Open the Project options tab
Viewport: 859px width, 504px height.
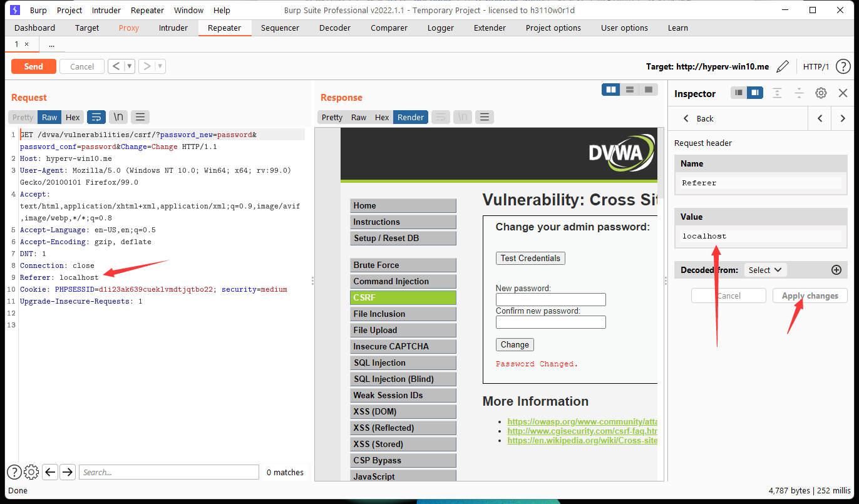[x=553, y=28]
